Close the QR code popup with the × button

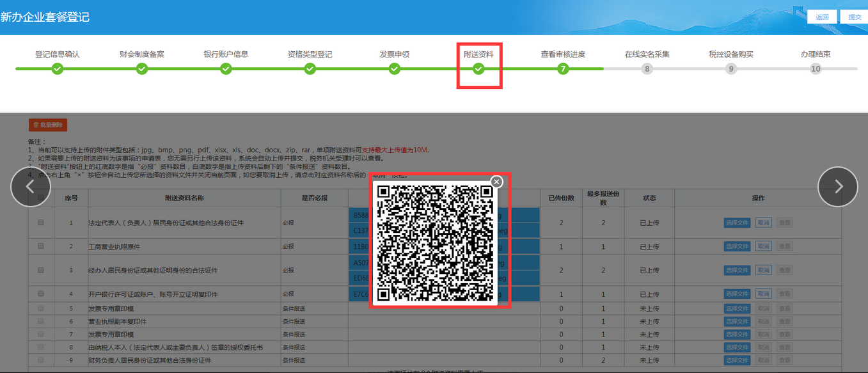coord(497,181)
